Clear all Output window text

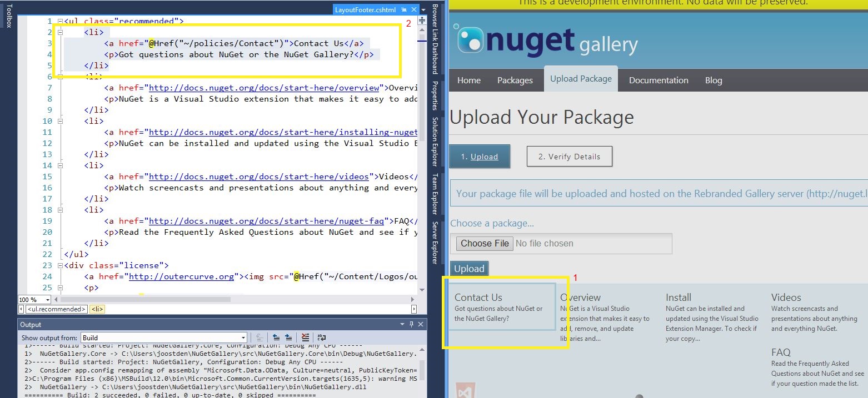click(x=305, y=337)
